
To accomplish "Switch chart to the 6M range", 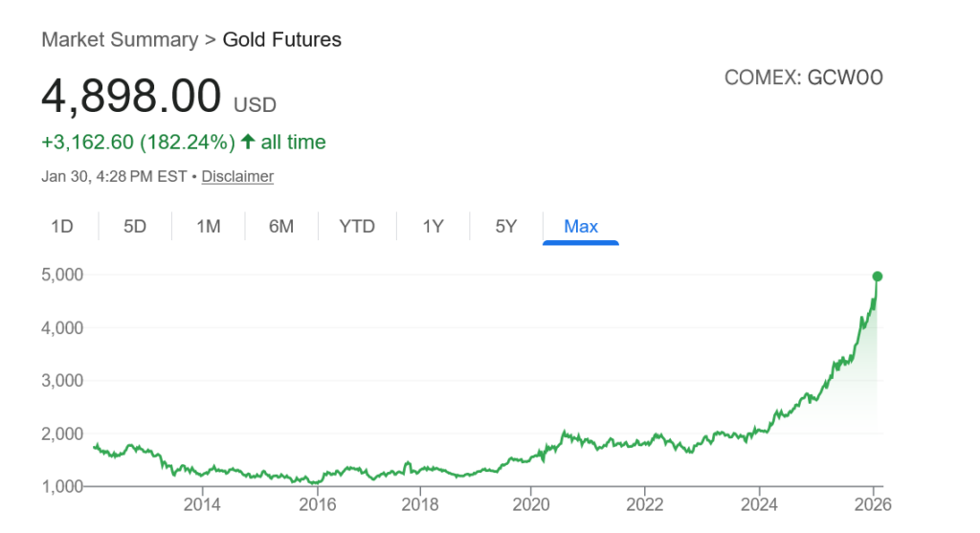I will (x=280, y=227).
